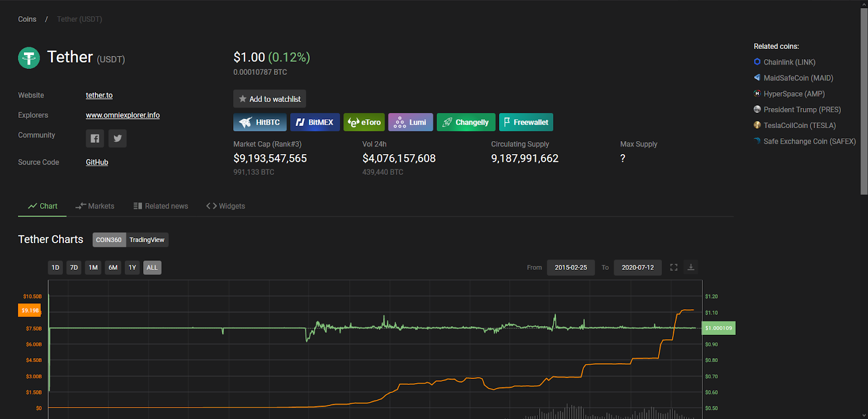Open HitBTC exchange button
This screenshot has height=419, width=868.
260,122
